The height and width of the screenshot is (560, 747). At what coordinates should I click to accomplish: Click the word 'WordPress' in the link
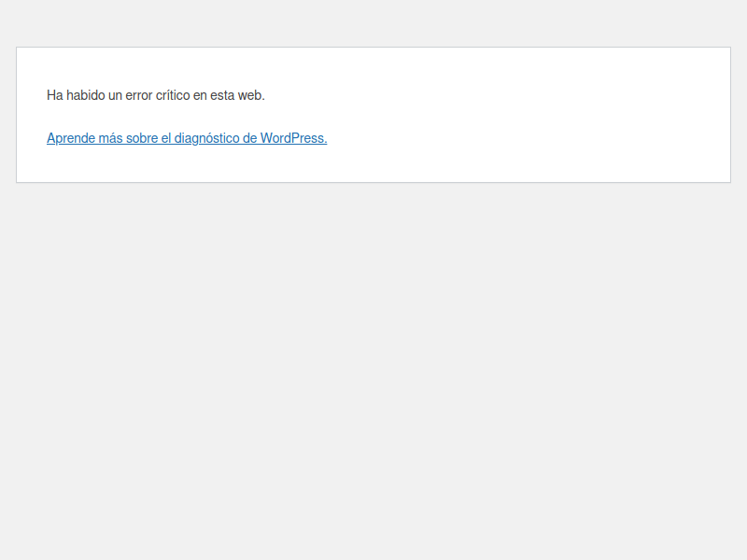click(292, 138)
